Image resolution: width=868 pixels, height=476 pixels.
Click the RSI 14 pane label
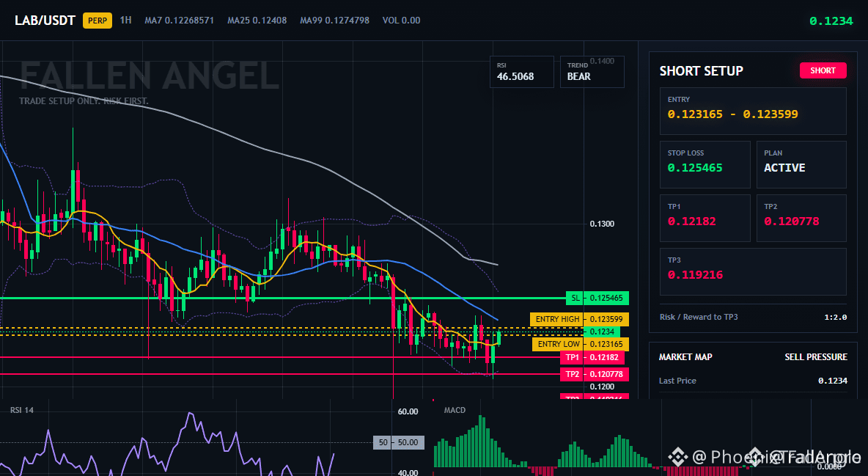pos(21,410)
